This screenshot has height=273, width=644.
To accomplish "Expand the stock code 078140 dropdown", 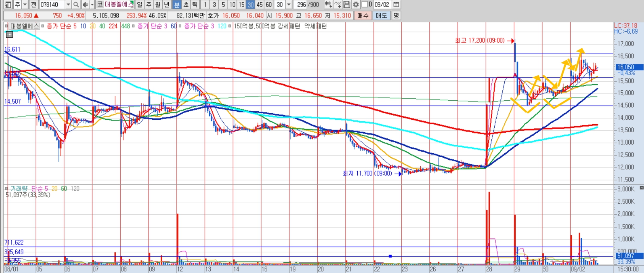I will point(68,5).
